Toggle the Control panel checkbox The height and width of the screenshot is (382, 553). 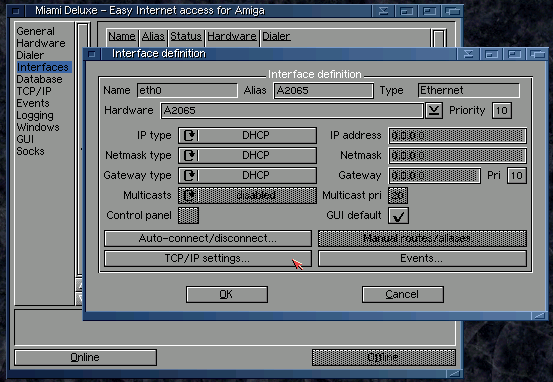(x=188, y=216)
